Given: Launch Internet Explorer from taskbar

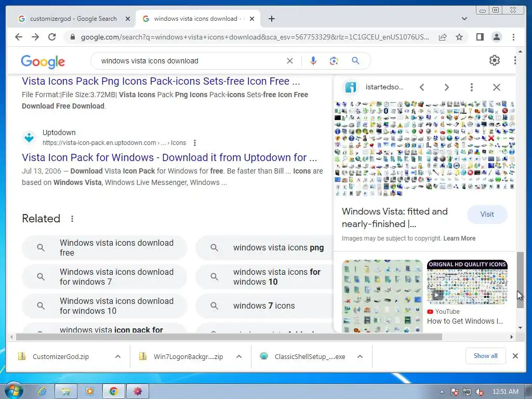Looking at the screenshot, I should click(42, 392).
